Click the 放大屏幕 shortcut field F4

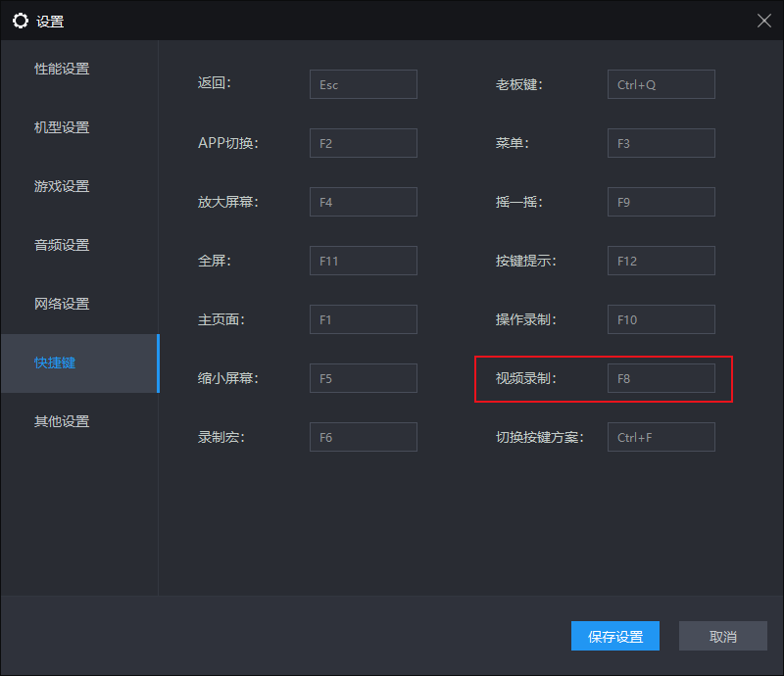pos(363,202)
